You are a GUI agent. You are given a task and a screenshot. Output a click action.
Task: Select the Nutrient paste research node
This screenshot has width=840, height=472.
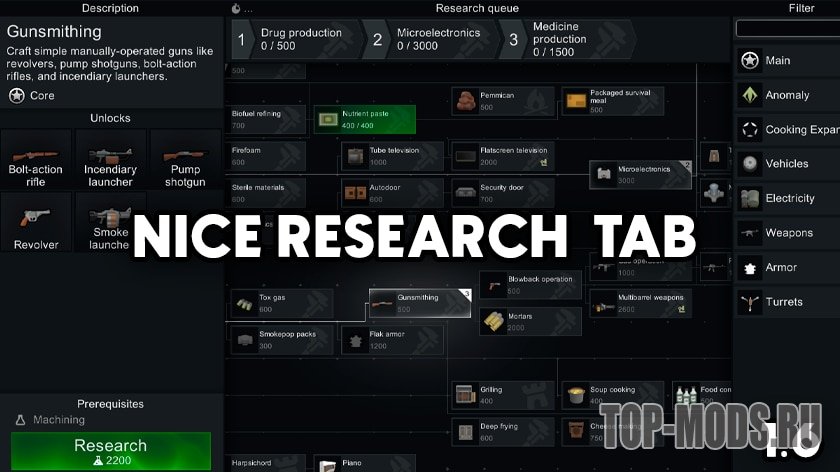click(364, 119)
